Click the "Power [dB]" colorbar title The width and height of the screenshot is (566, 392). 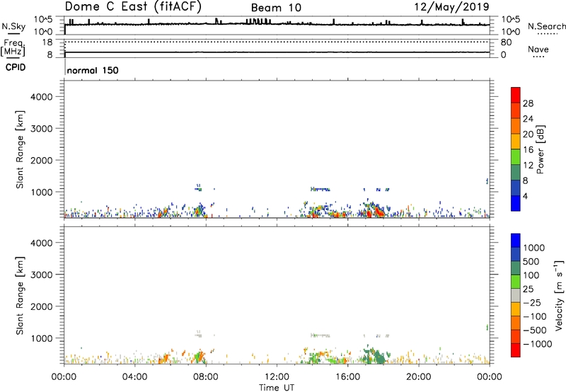tap(541, 149)
